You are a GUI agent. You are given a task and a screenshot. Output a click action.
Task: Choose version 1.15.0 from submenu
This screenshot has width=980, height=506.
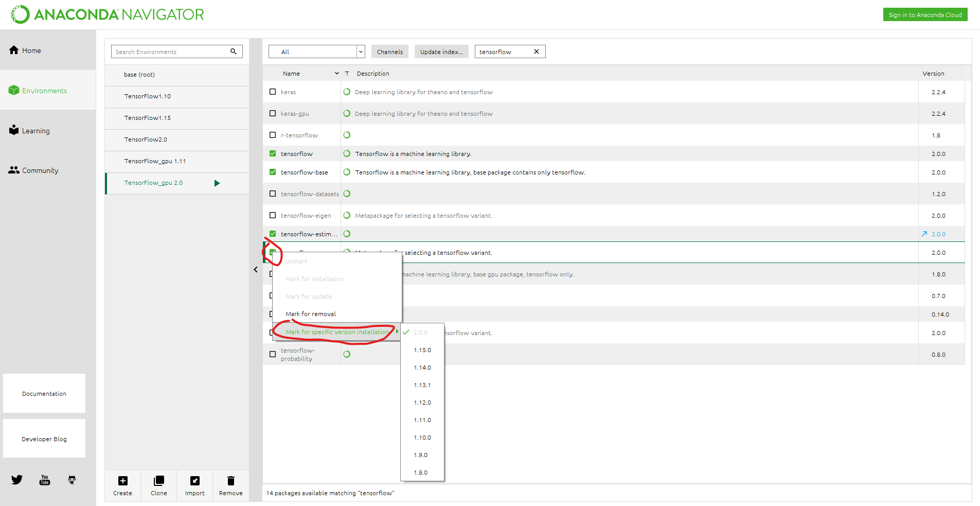[422, 350]
